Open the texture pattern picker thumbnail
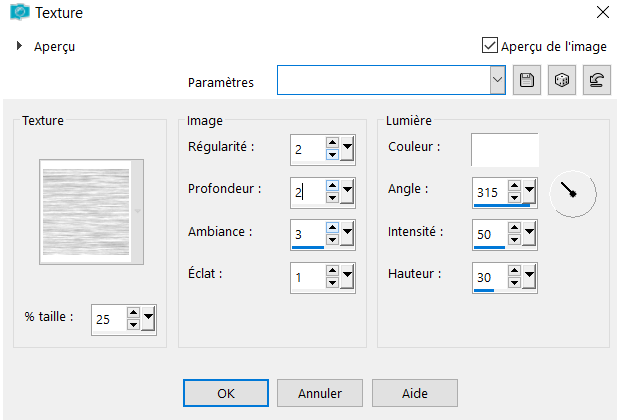Screen dimensions: 617x420 click(x=85, y=212)
